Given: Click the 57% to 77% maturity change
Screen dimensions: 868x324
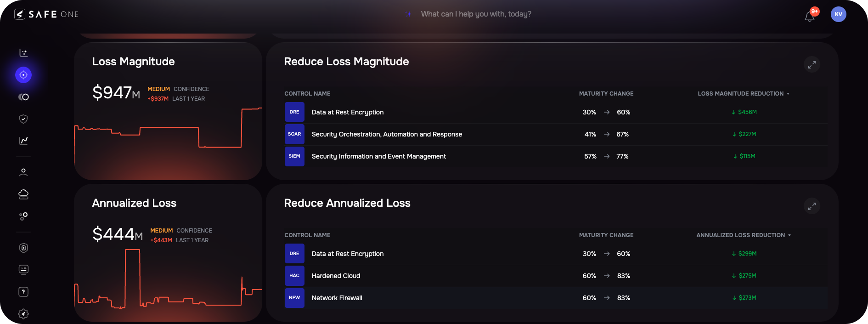Looking at the screenshot, I should 607,156.
